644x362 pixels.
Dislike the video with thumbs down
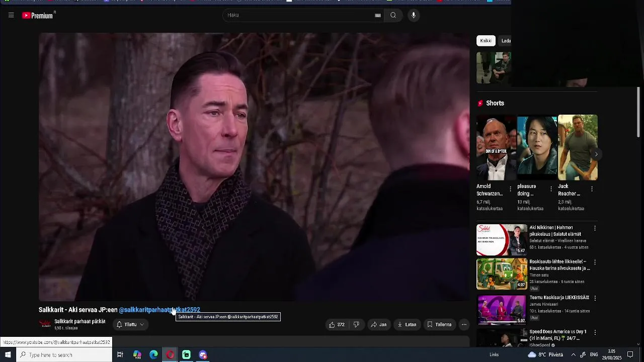click(x=356, y=325)
